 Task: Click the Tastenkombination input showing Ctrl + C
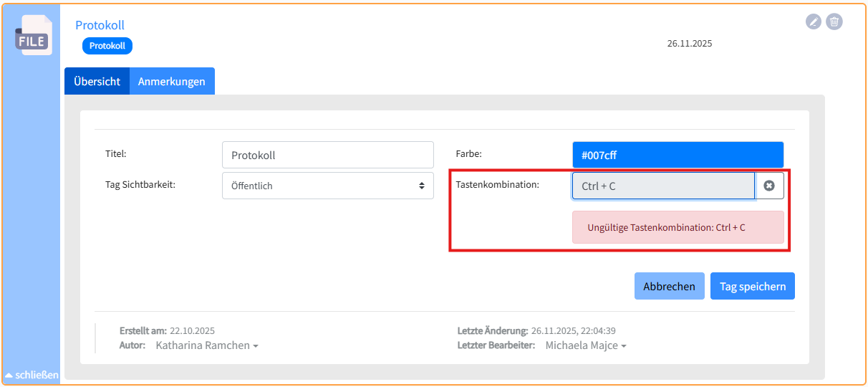(x=662, y=186)
